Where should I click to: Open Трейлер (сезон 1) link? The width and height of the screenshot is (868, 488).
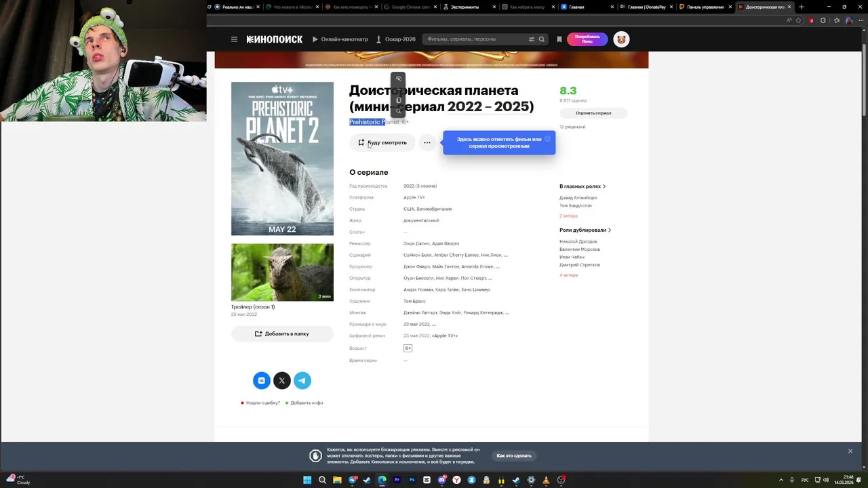pyautogui.click(x=253, y=307)
